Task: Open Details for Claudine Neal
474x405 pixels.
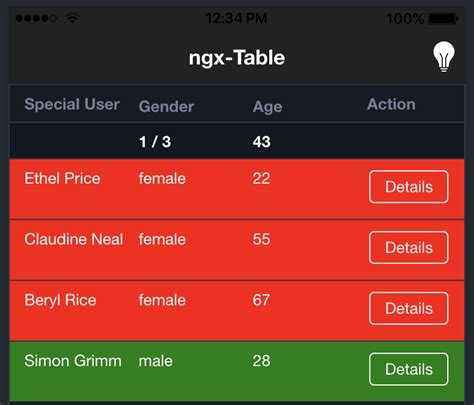Action: pos(409,248)
